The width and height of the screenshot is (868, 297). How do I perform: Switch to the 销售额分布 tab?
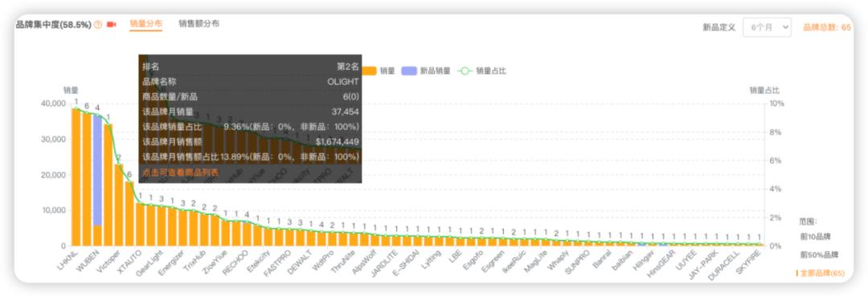point(199,24)
